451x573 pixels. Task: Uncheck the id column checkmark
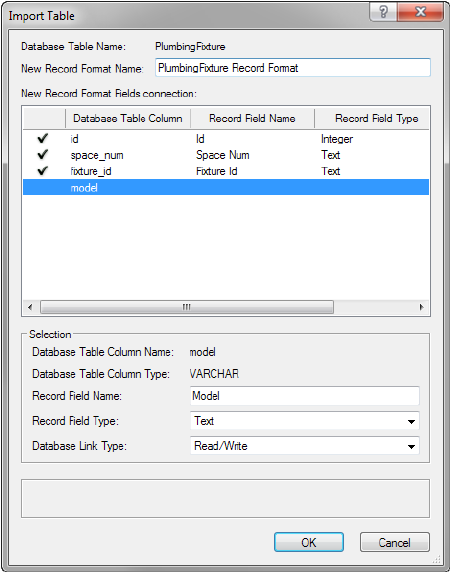43,138
